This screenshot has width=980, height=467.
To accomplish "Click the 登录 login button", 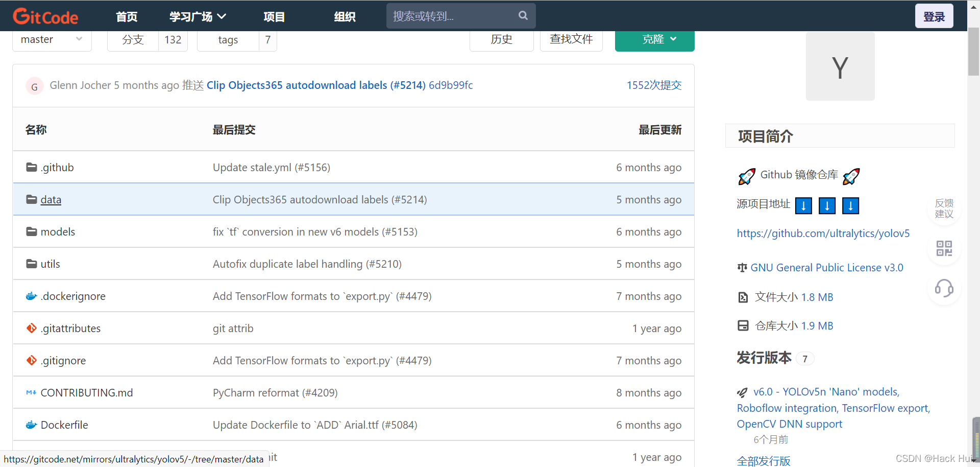I will pos(934,16).
